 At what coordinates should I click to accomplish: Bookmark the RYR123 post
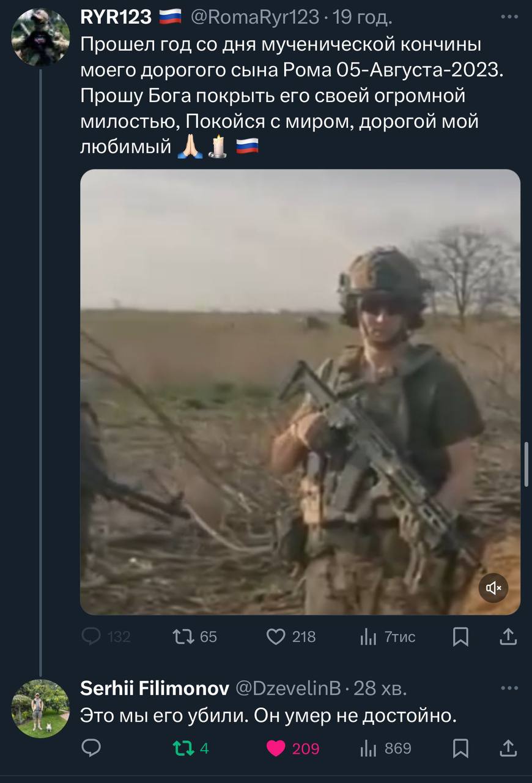tap(460, 637)
